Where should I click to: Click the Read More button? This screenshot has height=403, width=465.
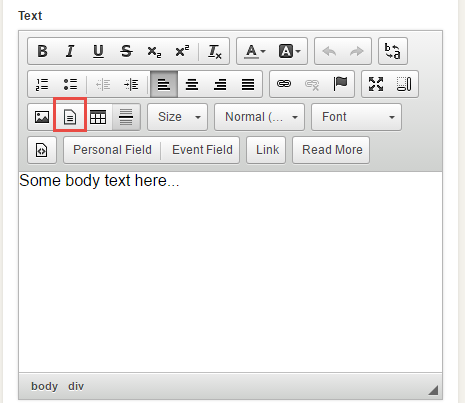point(332,150)
